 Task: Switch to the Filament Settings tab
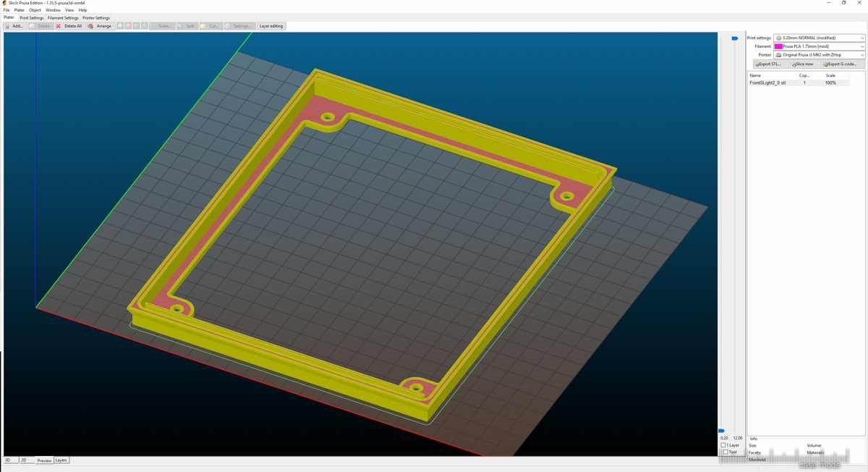tap(63, 18)
